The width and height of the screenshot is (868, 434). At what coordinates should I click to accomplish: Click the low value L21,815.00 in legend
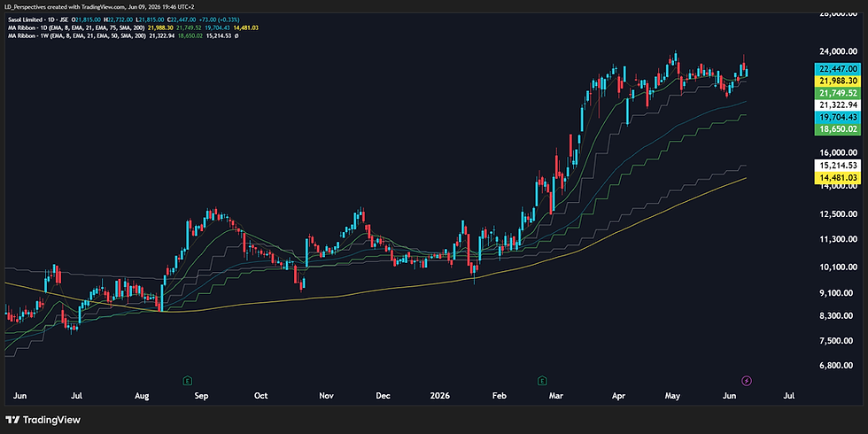[x=150, y=19]
